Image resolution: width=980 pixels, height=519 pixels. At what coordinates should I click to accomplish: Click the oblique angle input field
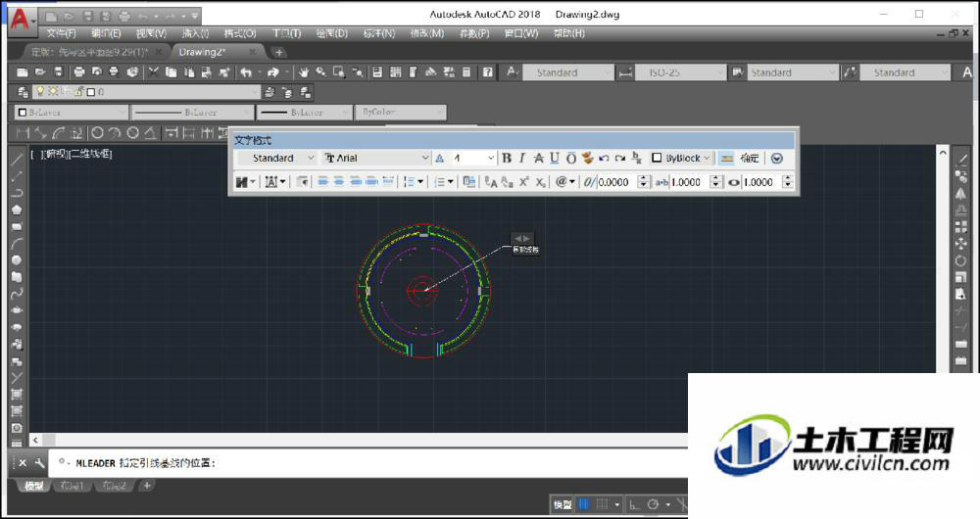616,182
